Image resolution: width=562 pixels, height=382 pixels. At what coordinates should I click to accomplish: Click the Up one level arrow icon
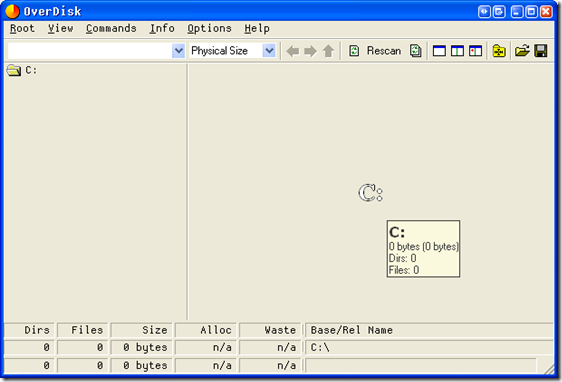[x=328, y=51]
